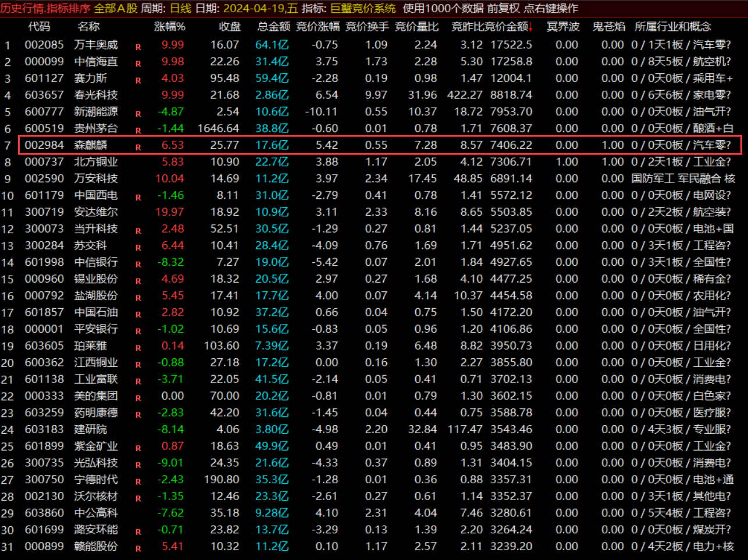
Task: Sort by the 总金额 column header
Action: tap(274, 27)
